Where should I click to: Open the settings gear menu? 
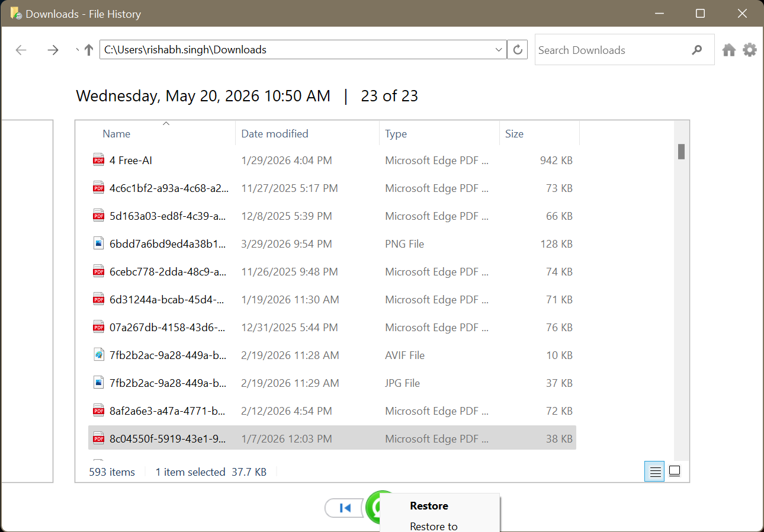[750, 50]
